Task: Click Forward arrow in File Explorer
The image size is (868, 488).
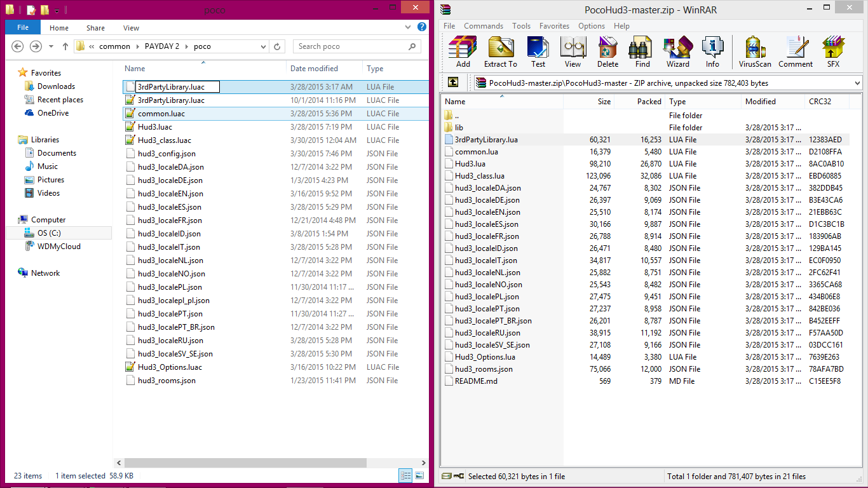Action: click(x=36, y=46)
